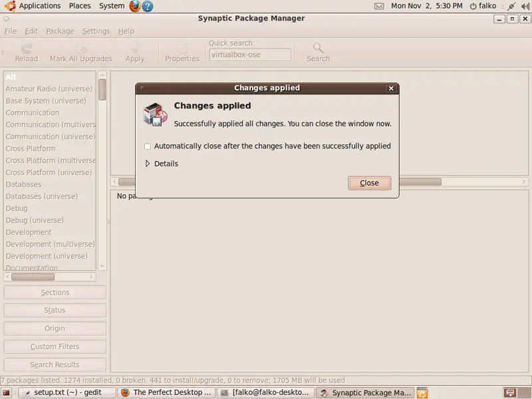532x399 pixels.
Task: Click the volume speaker icon in the panel
Action: click(525, 6)
